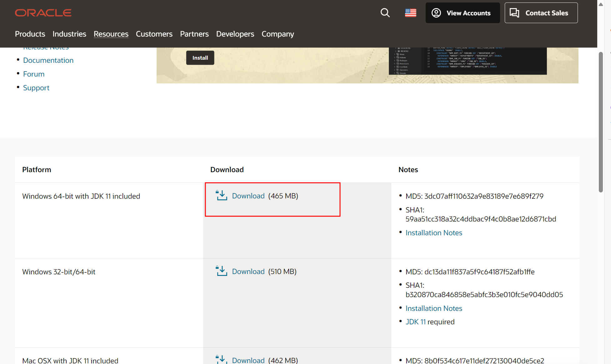Follow the JDK 11 required link
The image size is (611, 364).
(x=416, y=322)
